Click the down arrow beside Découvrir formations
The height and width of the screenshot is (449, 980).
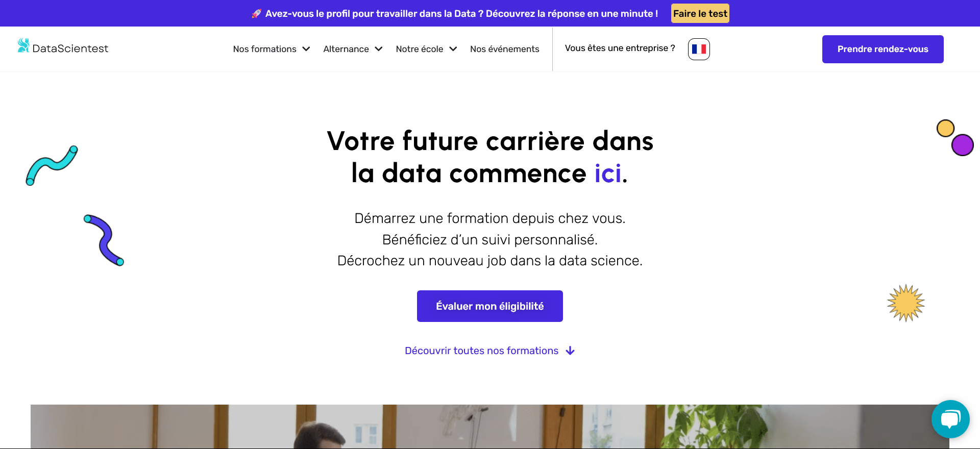[x=570, y=351]
